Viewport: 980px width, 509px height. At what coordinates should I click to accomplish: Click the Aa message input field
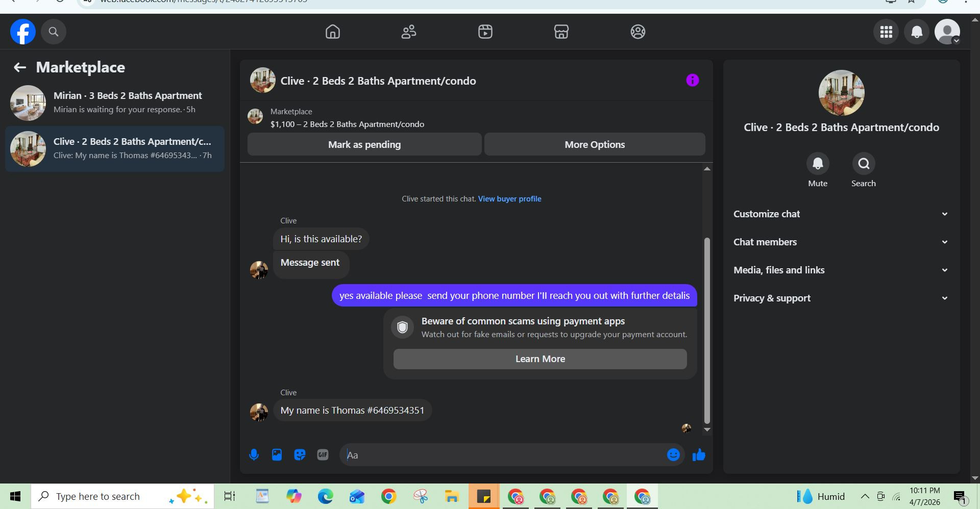(x=503, y=455)
